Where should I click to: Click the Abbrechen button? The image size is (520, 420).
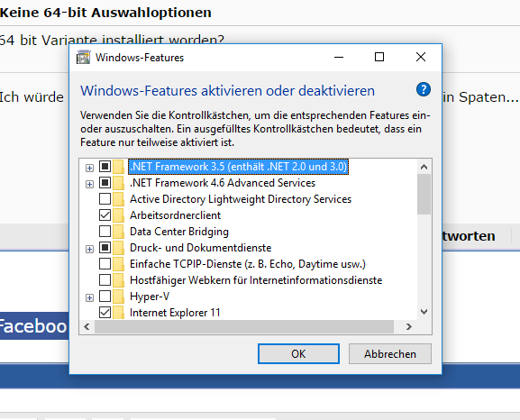tap(390, 354)
